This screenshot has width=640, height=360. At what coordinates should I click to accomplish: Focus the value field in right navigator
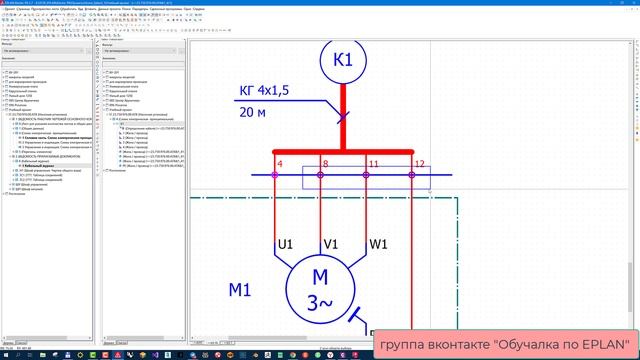(x=143, y=64)
